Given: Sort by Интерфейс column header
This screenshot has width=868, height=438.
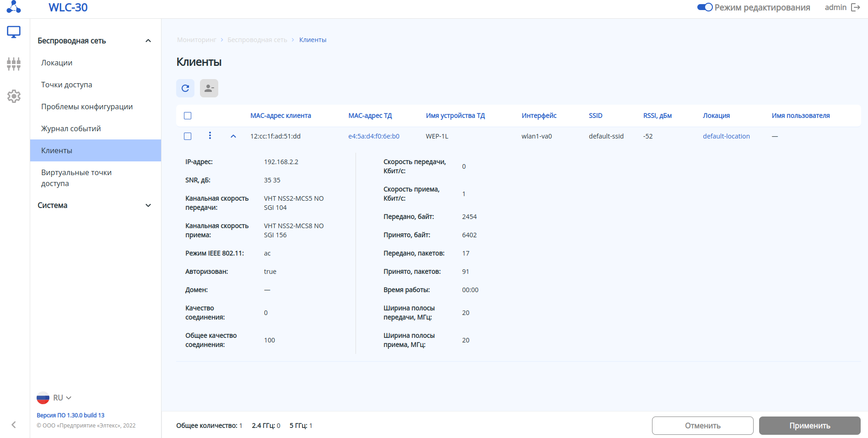Looking at the screenshot, I should coord(539,116).
